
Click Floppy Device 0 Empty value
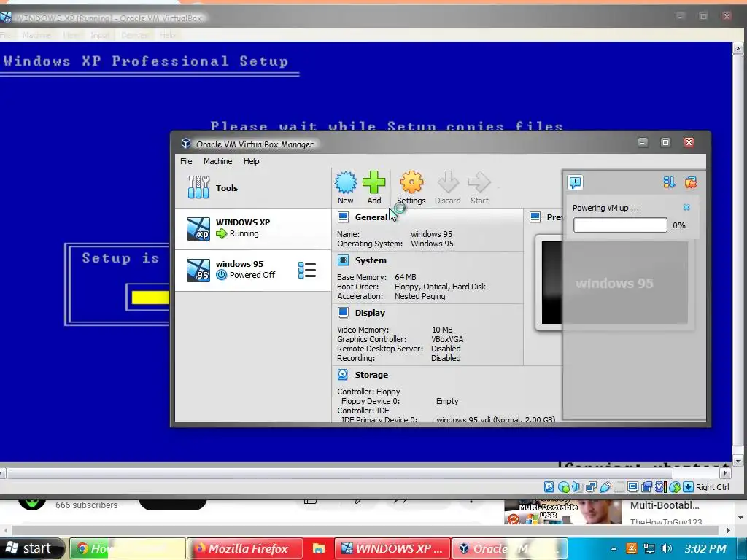447,401
